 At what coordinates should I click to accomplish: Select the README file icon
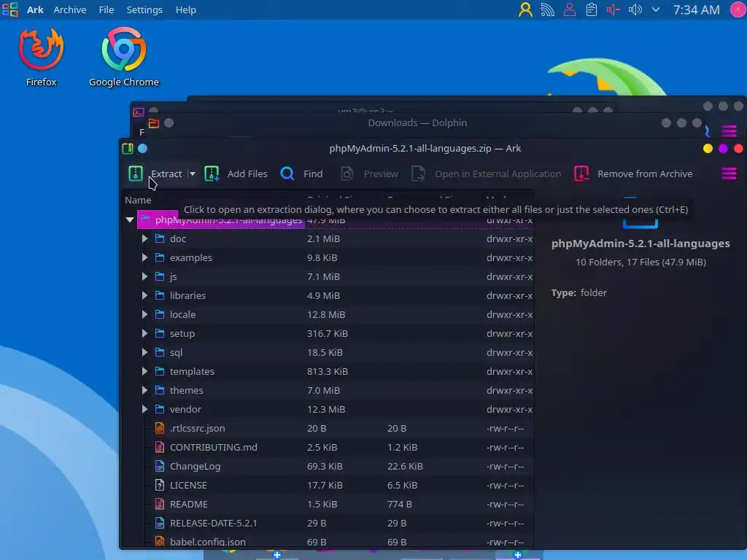[160, 504]
